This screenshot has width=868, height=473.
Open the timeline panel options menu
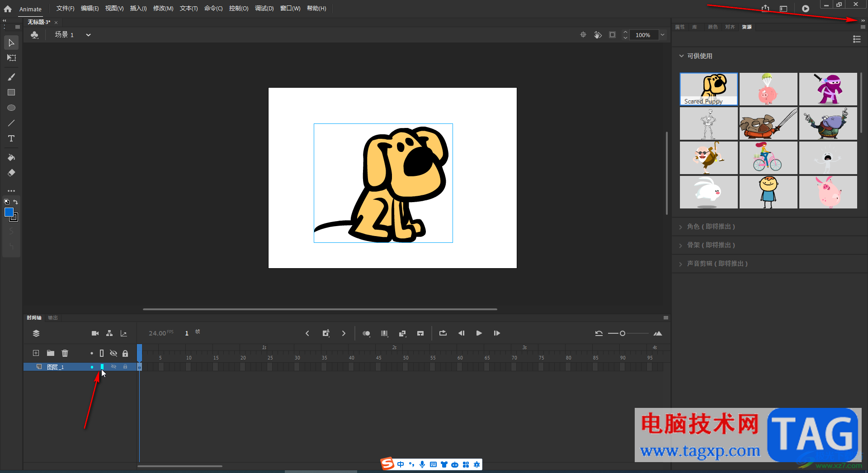(665, 318)
